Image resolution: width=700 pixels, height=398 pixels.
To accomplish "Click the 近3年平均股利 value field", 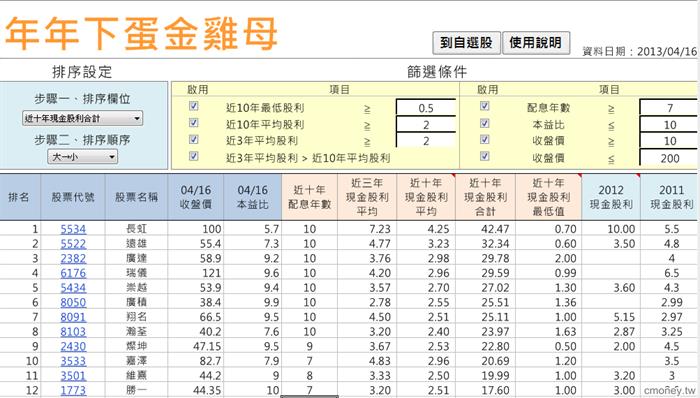I will pyautogui.click(x=426, y=141).
